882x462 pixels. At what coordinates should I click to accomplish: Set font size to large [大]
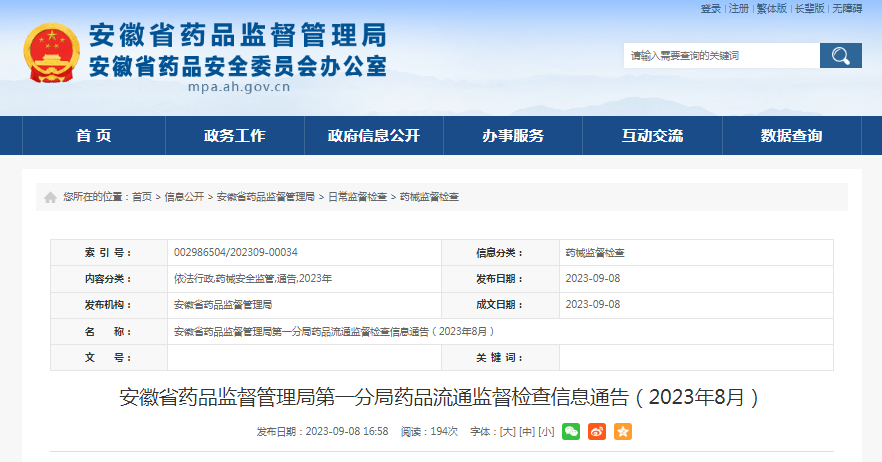[507, 432]
